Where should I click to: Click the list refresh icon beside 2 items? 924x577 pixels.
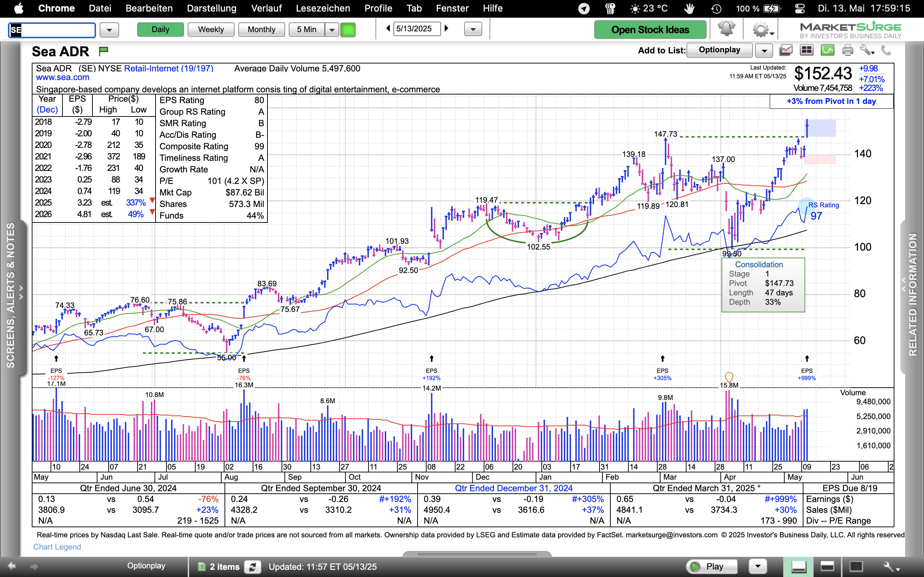point(252,567)
